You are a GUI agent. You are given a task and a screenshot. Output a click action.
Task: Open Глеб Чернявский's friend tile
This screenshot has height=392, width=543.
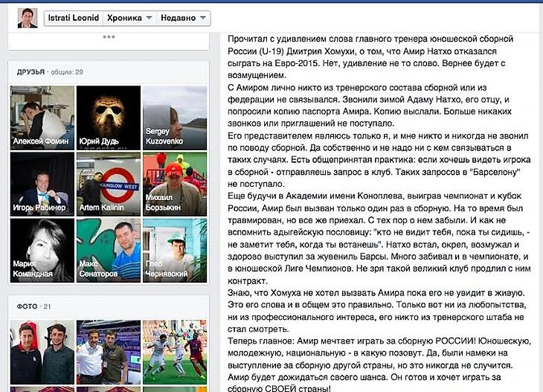[x=174, y=250]
